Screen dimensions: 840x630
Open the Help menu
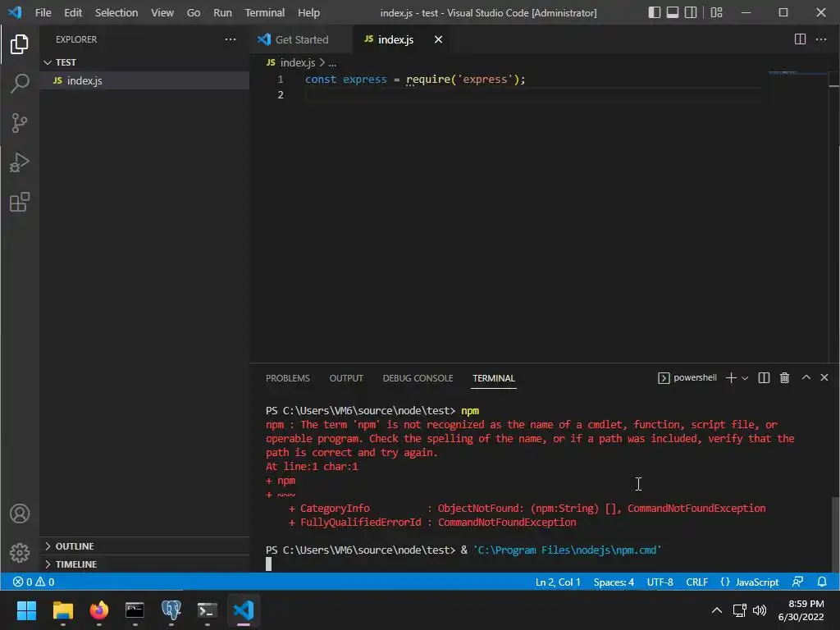[x=308, y=12]
